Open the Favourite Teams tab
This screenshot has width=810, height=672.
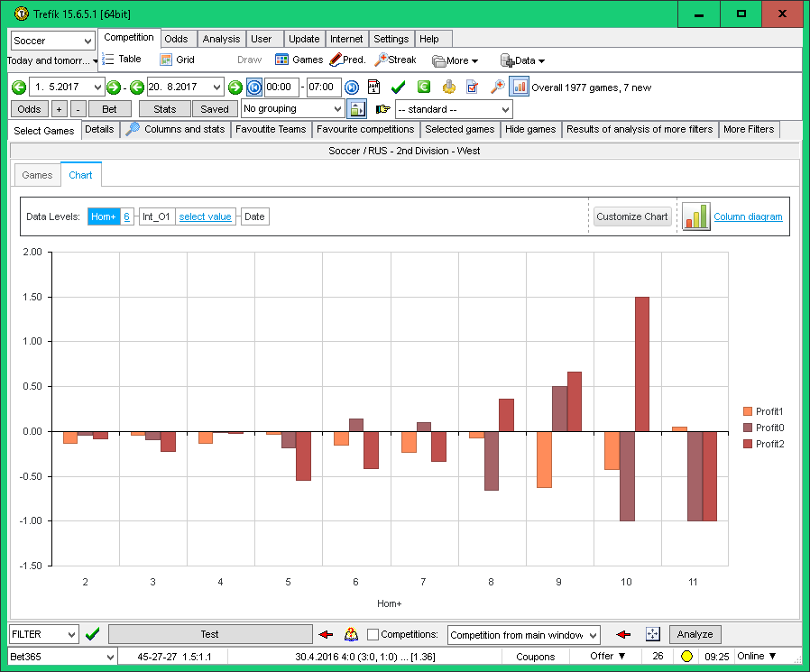point(271,129)
